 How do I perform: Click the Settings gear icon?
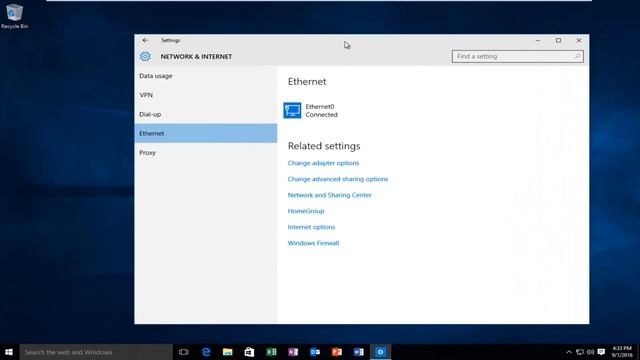click(x=145, y=56)
